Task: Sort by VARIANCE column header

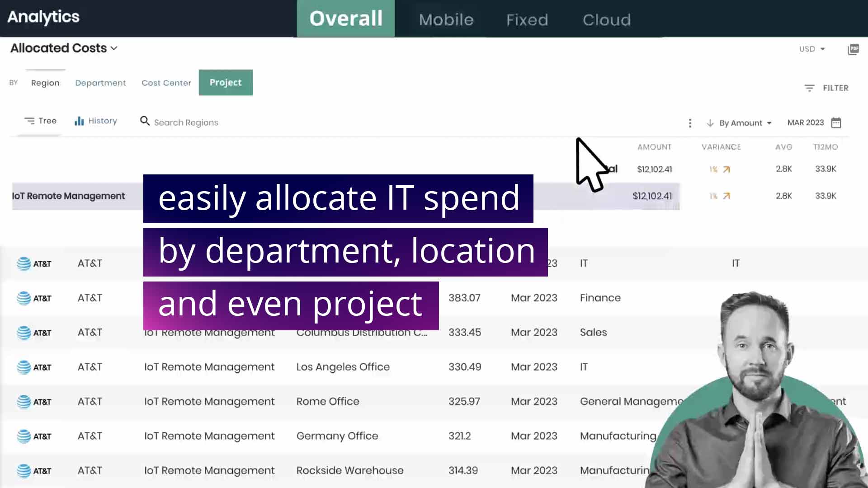Action: click(721, 147)
